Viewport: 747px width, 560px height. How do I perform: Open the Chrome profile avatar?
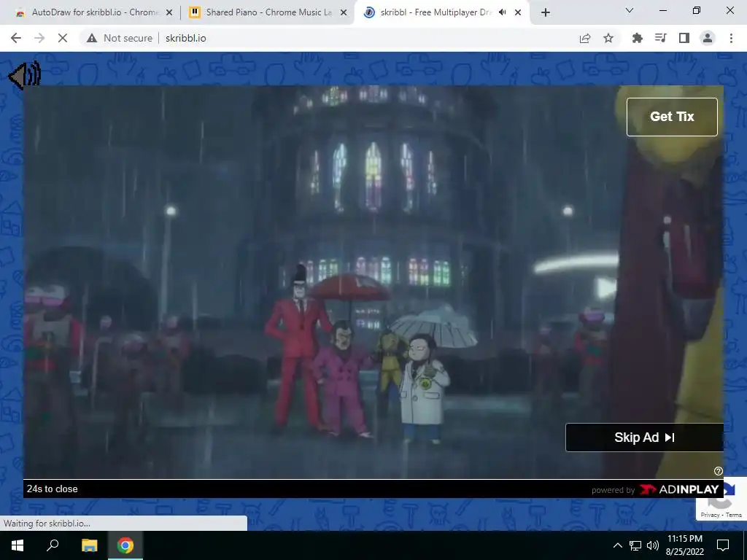tap(708, 38)
